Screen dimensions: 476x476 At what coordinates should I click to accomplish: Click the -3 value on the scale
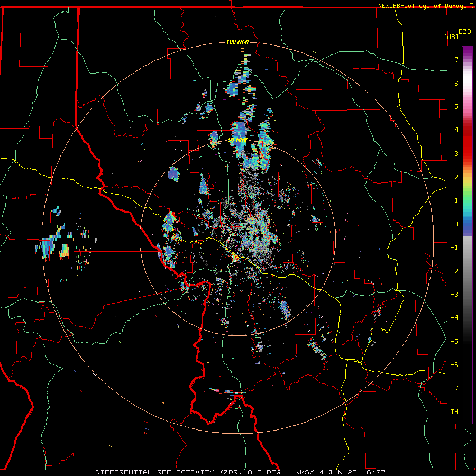tap(454, 295)
